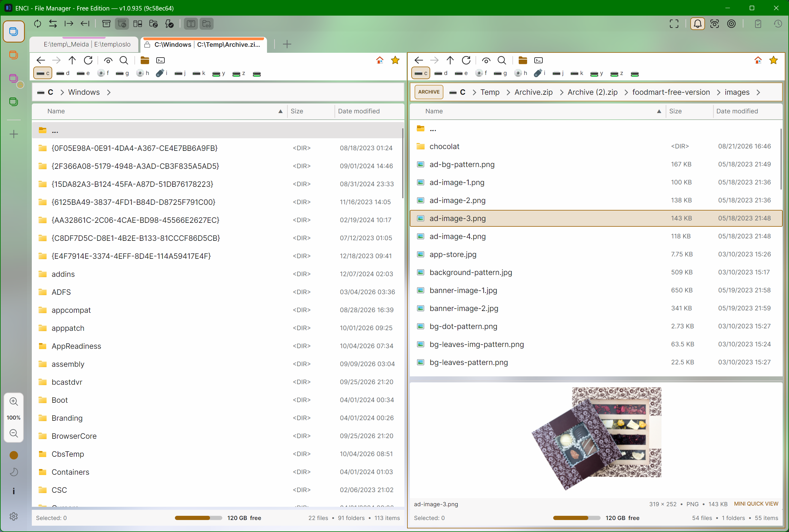Click the left pane search magnifier icon

pos(124,60)
